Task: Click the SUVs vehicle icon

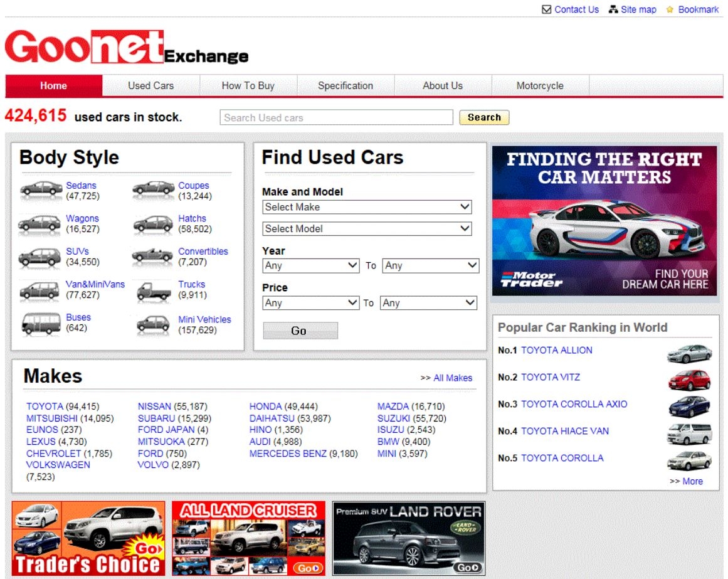Action: (40, 257)
